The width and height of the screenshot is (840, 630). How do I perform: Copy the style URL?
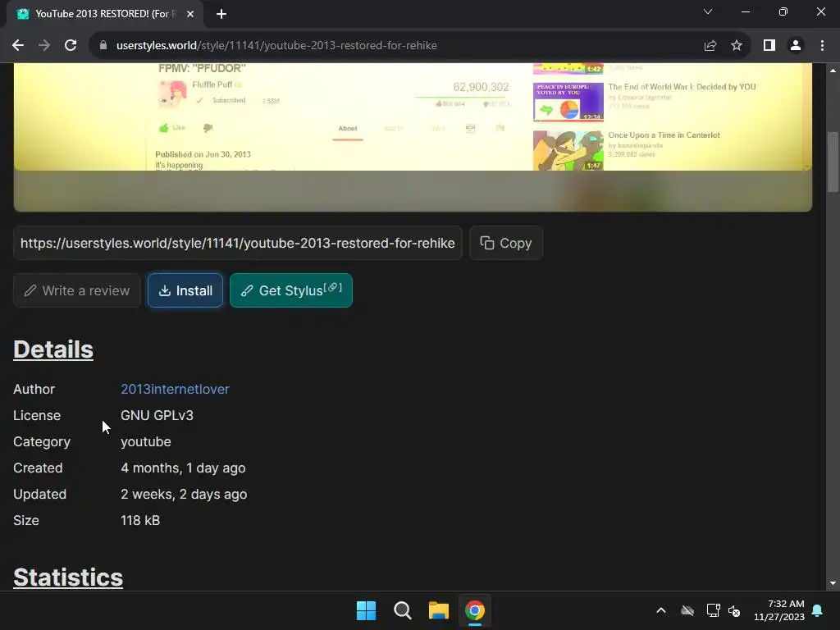(505, 243)
